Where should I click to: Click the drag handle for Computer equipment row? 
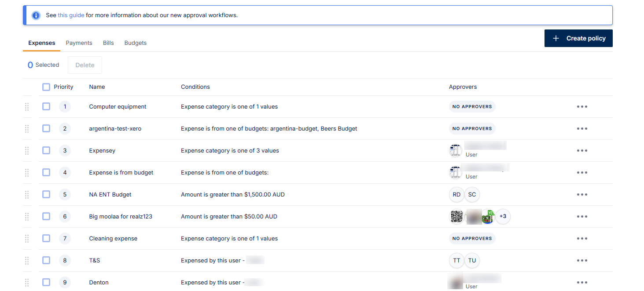27,107
